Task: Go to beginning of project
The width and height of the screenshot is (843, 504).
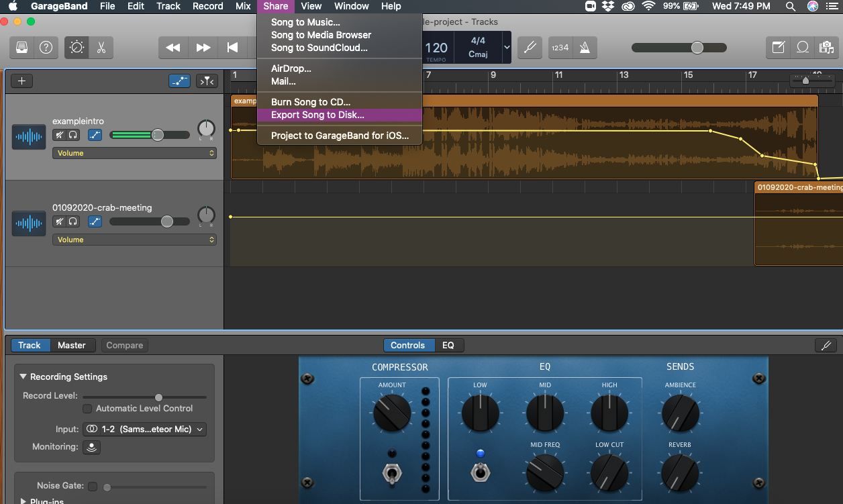Action: coord(232,48)
